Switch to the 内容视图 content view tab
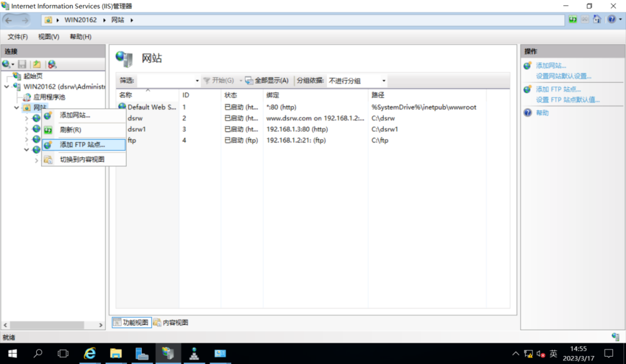The height and width of the screenshot is (364, 626). [171, 322]
